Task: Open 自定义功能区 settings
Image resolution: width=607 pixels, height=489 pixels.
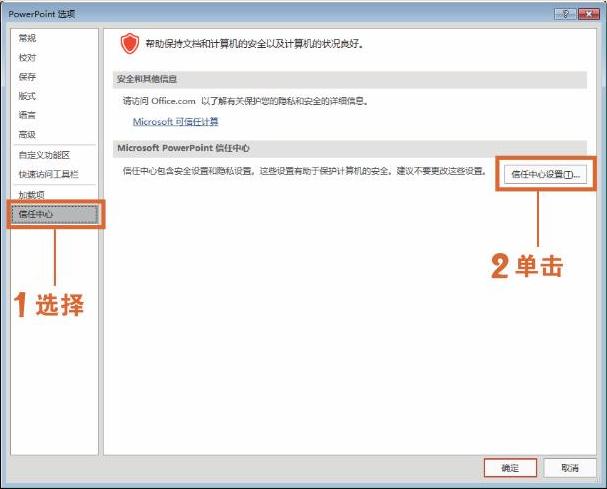Action: point(44,155)
